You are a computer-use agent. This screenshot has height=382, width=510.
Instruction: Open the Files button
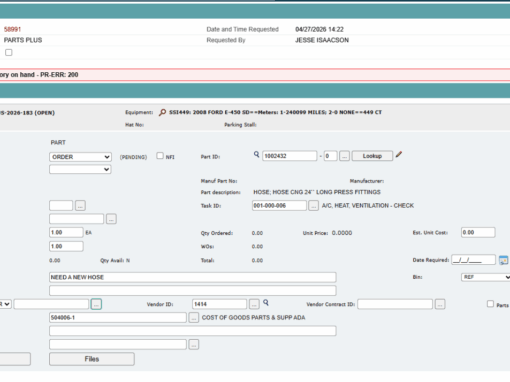coord(92,359)
